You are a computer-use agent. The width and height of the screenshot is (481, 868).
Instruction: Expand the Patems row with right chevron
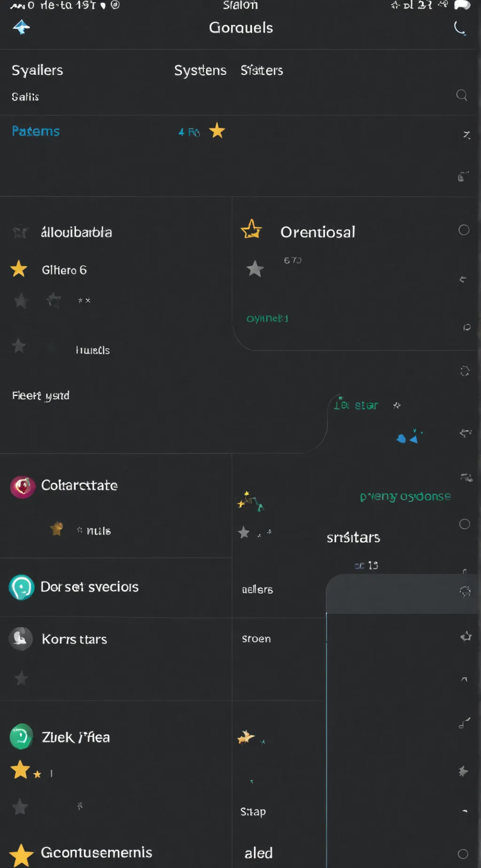(466, 135)
